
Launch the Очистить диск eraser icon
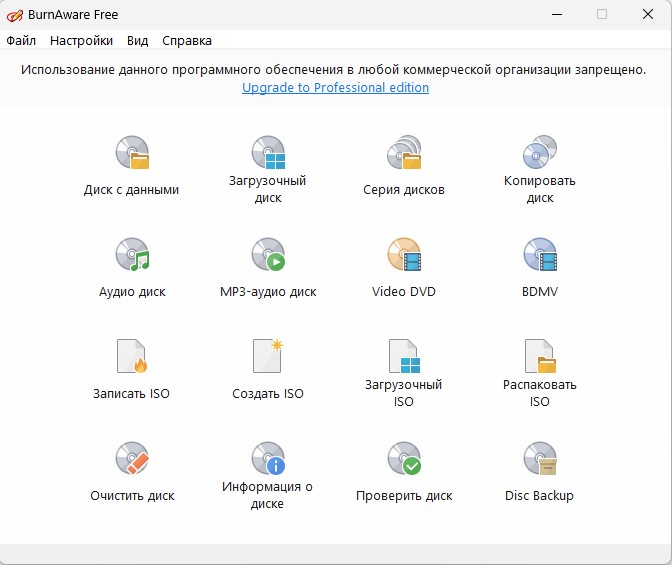(x=132, y=458)
